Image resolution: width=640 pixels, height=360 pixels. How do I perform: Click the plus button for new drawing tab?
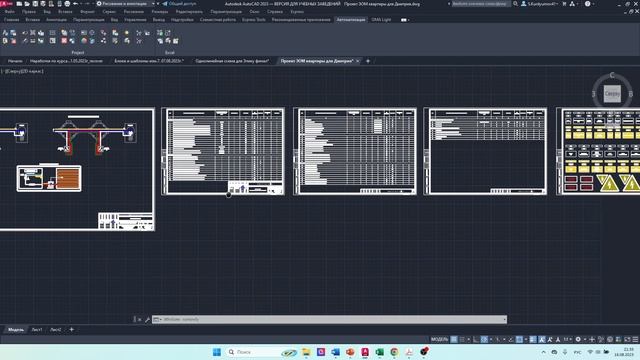[x=368, y=61]
